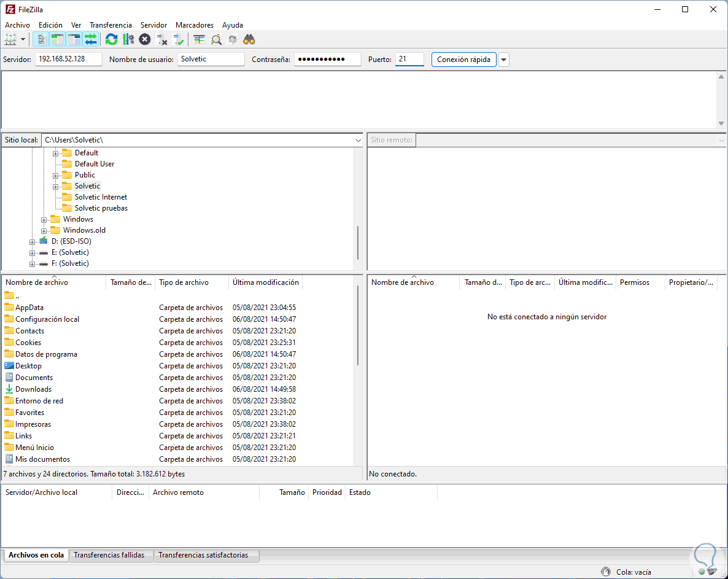Screen dimensions: 728x579
Task: Click the Servidor address field
Action: (69, 59)
